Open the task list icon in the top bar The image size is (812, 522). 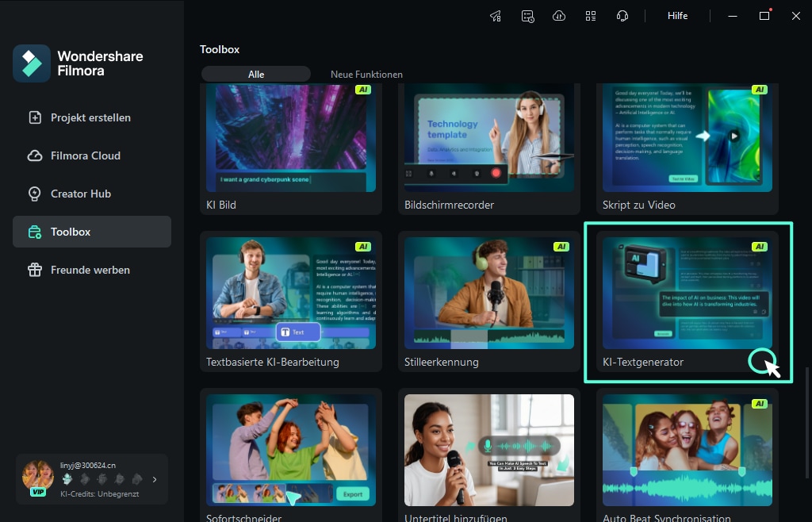click(x=527, y=16)
